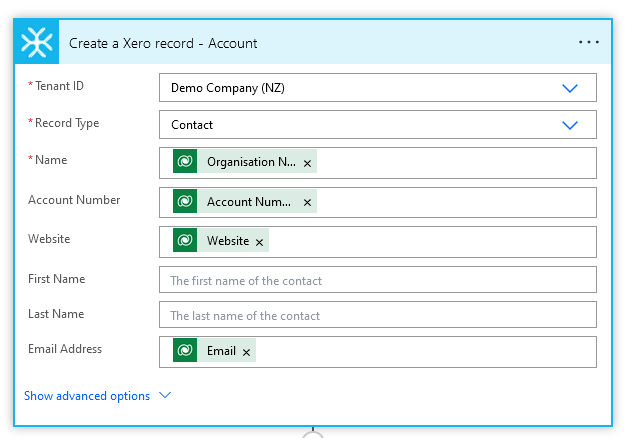Click empty area of Email Address field
This screenshot has width=625, height=438.
point(426,352)
